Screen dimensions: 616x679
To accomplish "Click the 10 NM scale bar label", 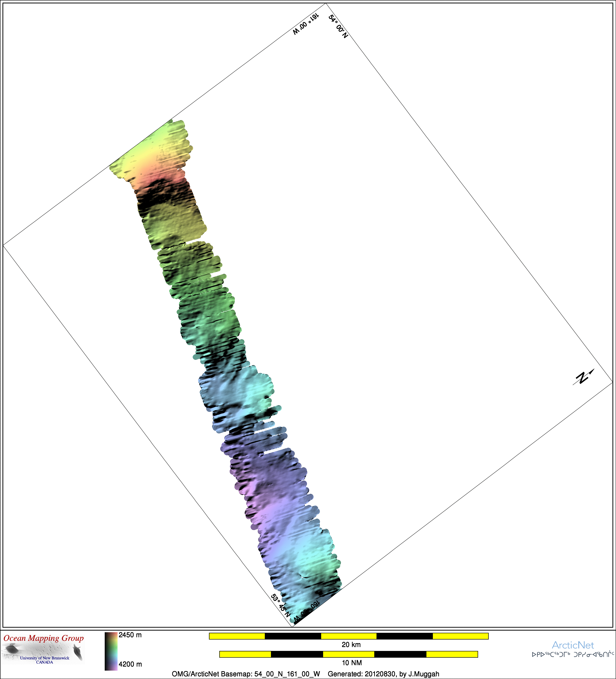I will click(x=352, y=663).
